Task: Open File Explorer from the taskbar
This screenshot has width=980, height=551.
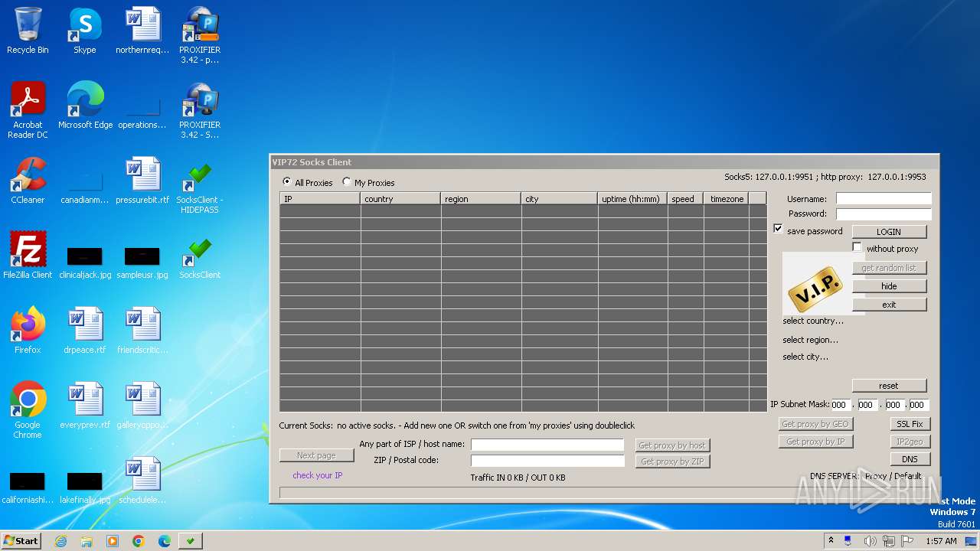Action: [87, 541]
